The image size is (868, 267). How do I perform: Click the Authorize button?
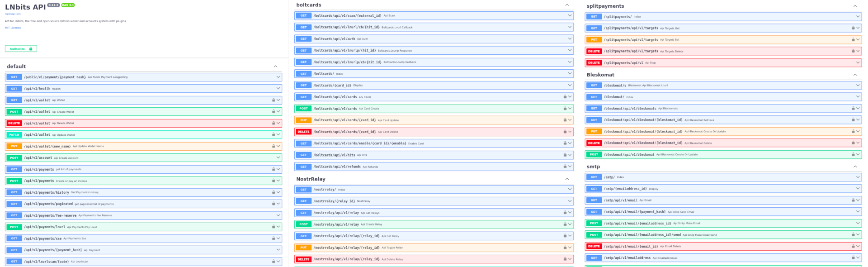coord(21,48)
